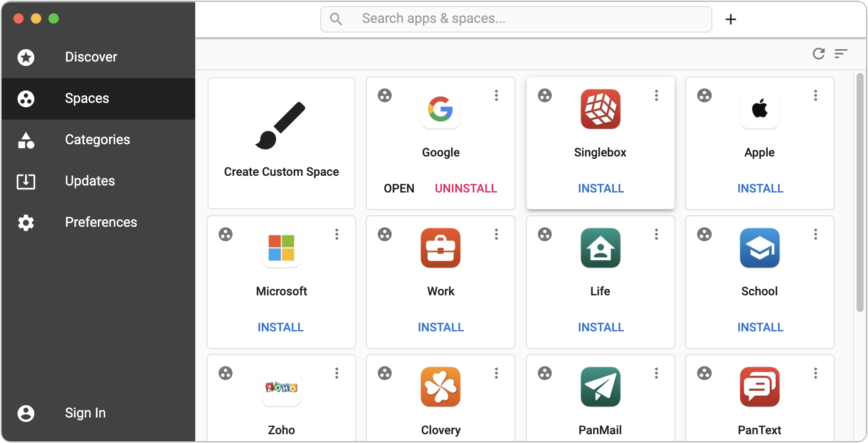Click the space badge on Zoho card

click(x=226, y=373)
